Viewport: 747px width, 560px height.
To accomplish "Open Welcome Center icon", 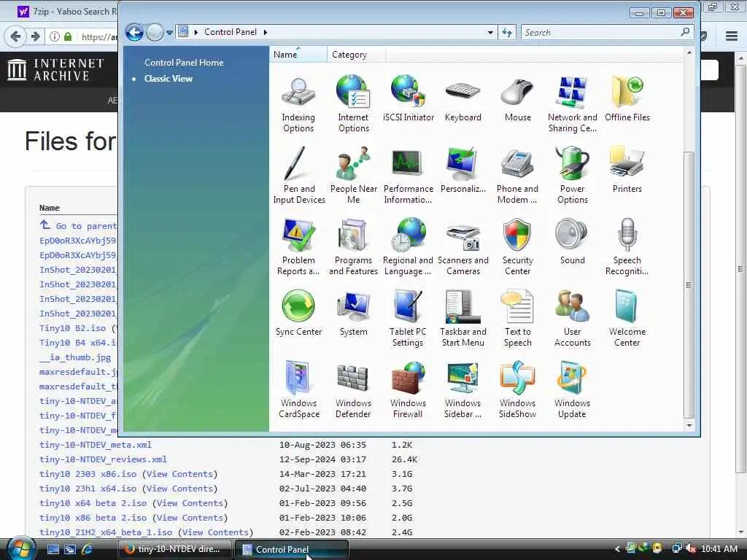I will [x=627, y=318].
